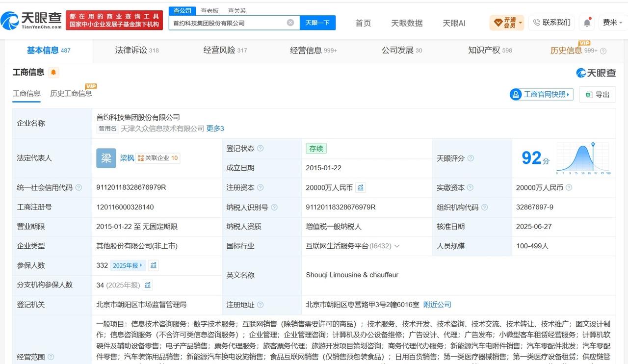Click help icon next to 注册地址

(260, 305)
